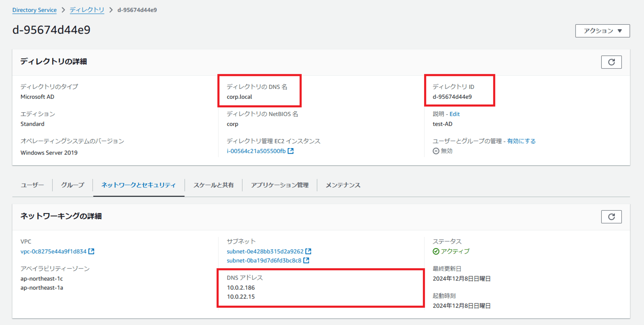Click the 最終更新日 date value

click(461, 279)
